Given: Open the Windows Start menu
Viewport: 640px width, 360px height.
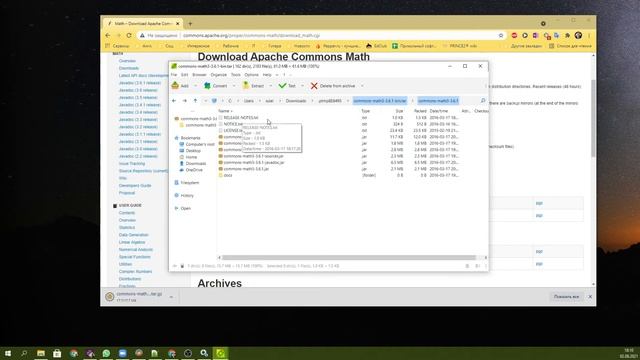Looking at the screenshot, I should (8, 353).
